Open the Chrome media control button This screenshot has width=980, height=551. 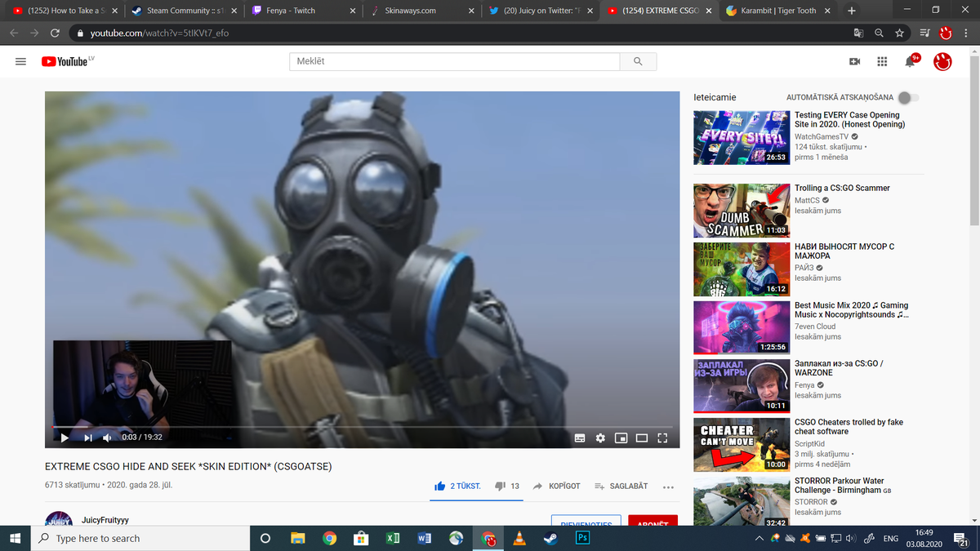(x=924, y=33)
